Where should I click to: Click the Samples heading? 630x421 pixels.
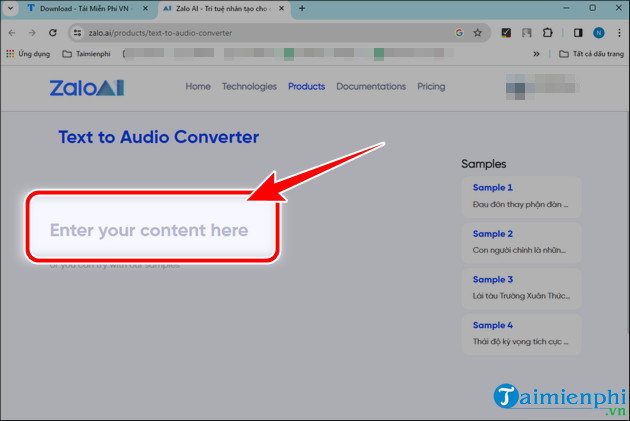(x=484, y=164)
